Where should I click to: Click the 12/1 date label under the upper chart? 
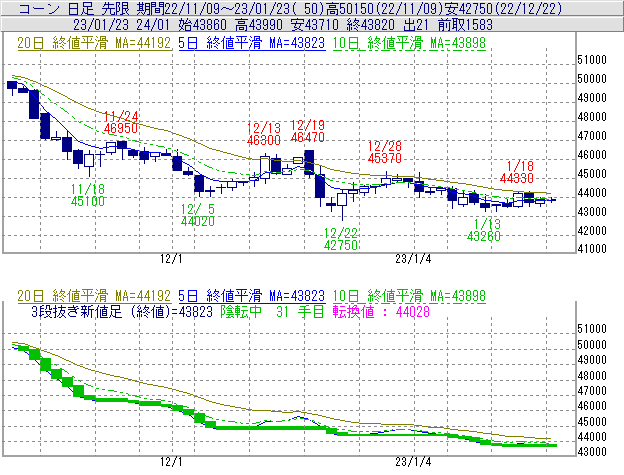[171, 259]
